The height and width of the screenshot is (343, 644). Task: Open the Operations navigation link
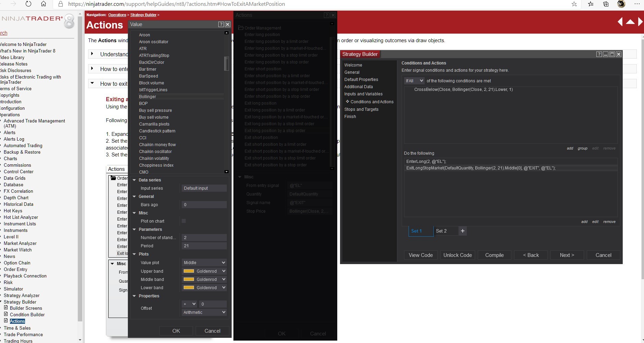[117, 15]
